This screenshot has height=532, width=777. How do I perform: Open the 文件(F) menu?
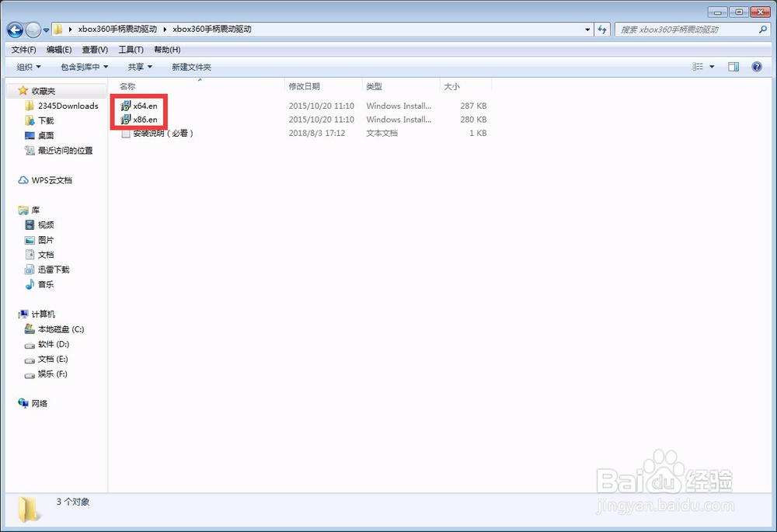[24, 50]
